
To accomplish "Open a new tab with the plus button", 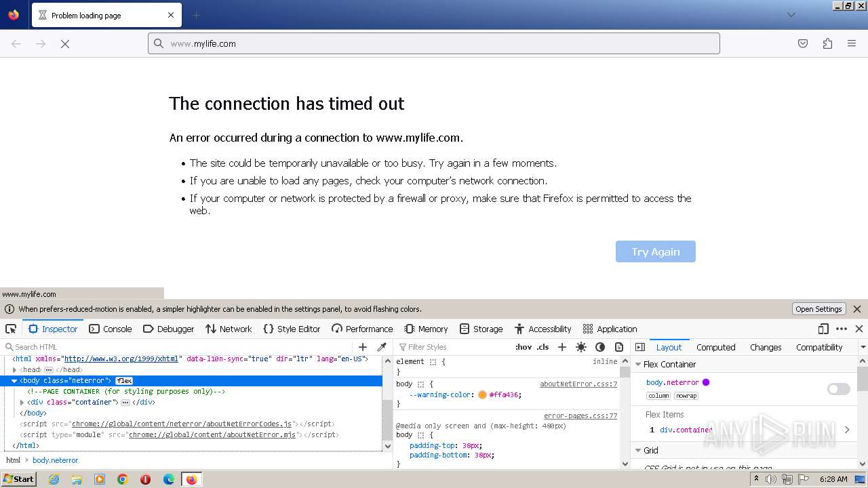I will pos(196,15).
